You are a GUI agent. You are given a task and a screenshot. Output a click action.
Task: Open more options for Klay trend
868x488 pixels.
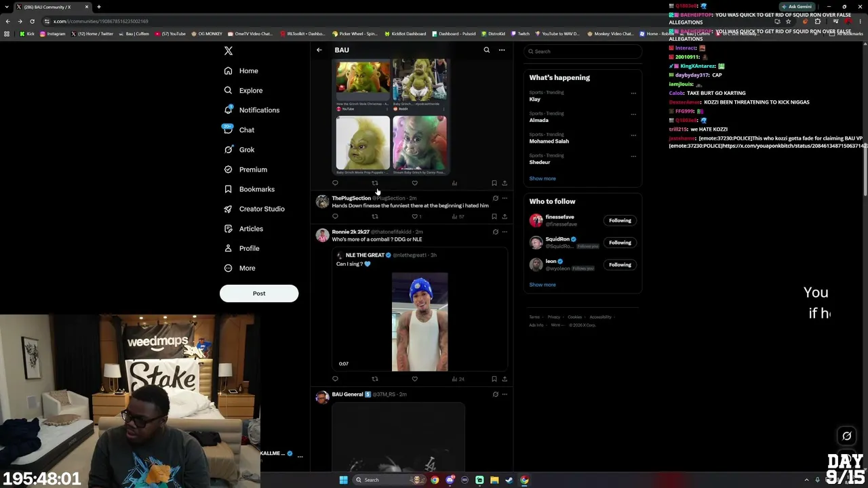point(633,93)
